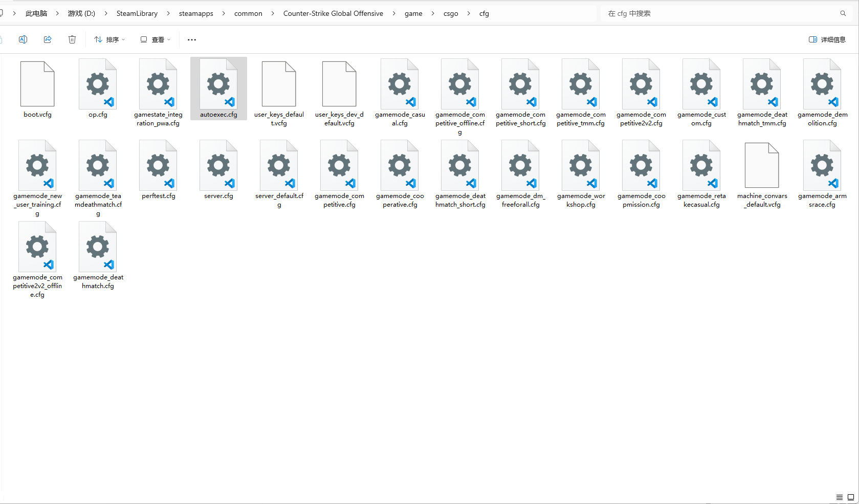This screenshot has width=859, height=504.
Task: Click the Share icon in the toolbar
Action: click(48, 39)
